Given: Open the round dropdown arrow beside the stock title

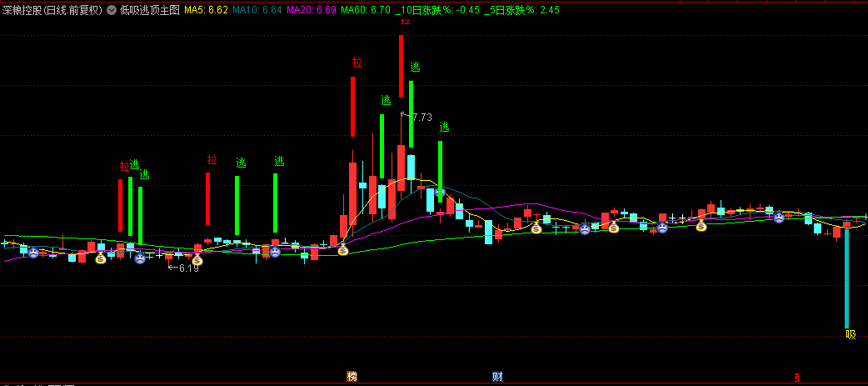Looking at the screenshot, I should point(112,10).
